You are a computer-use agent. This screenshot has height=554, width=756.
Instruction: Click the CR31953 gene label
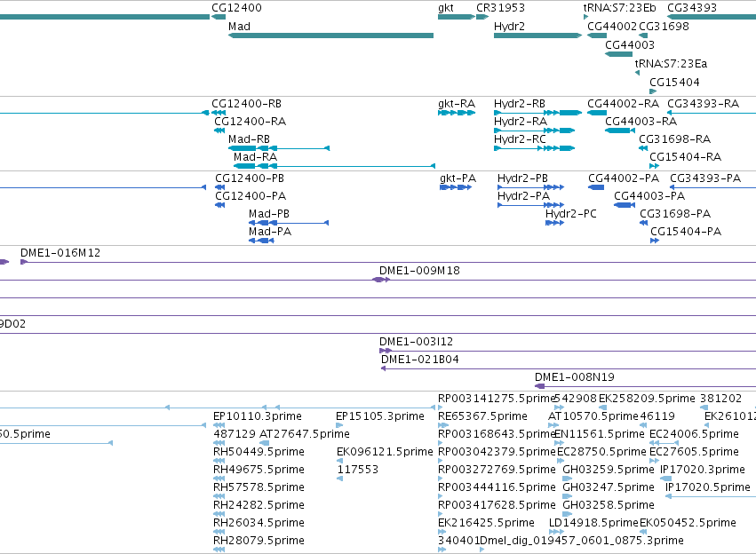[x=500, y=8]
